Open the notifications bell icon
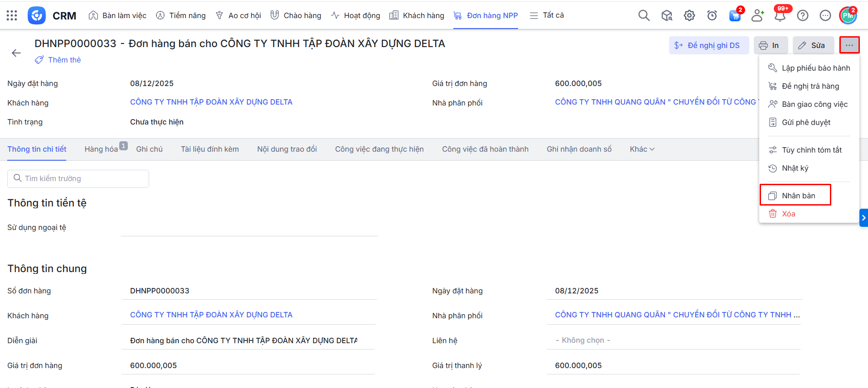 780,15
